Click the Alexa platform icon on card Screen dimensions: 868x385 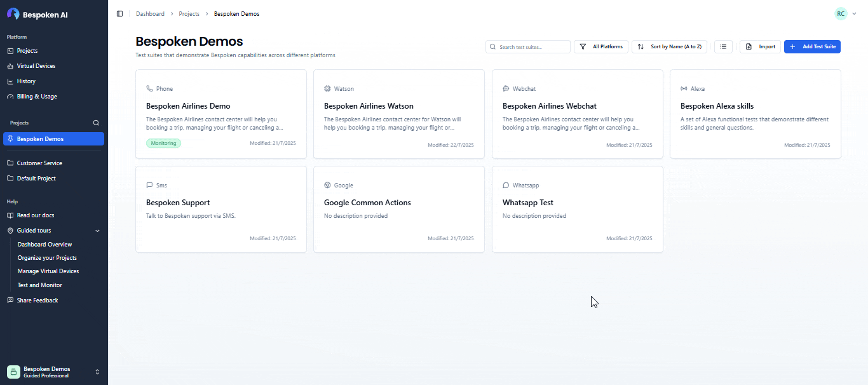(684, 89)
